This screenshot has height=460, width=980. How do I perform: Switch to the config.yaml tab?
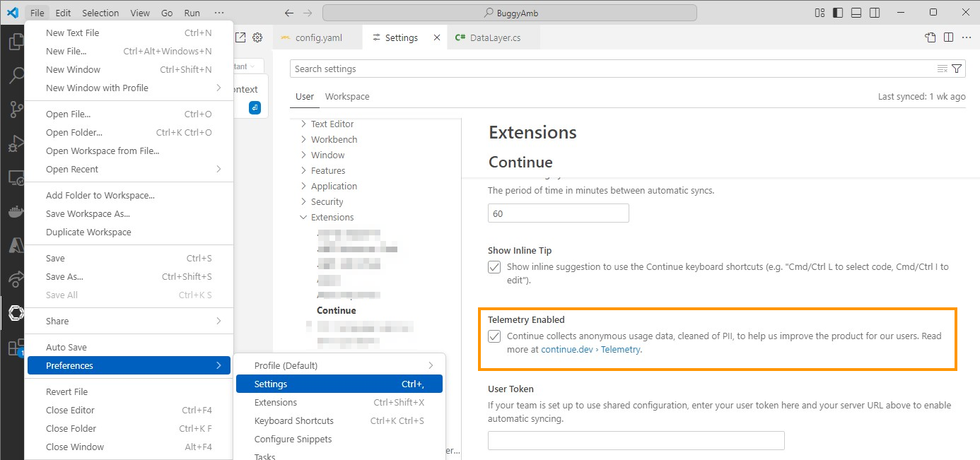(x=318, y=37)
